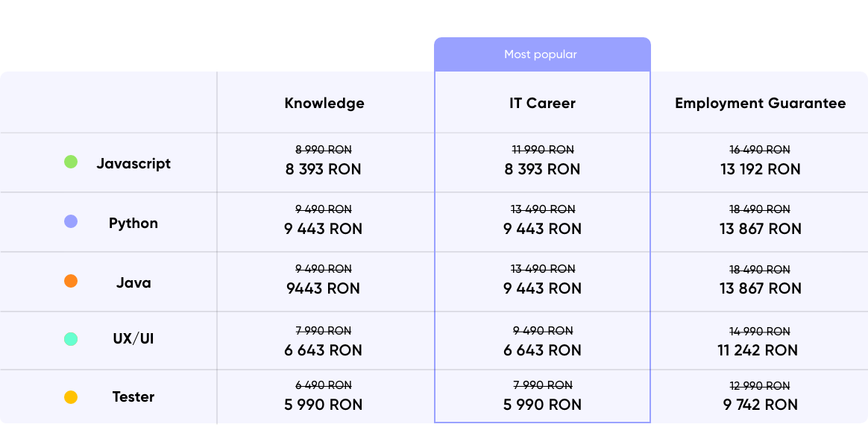Click the Most popular badge

541,54
